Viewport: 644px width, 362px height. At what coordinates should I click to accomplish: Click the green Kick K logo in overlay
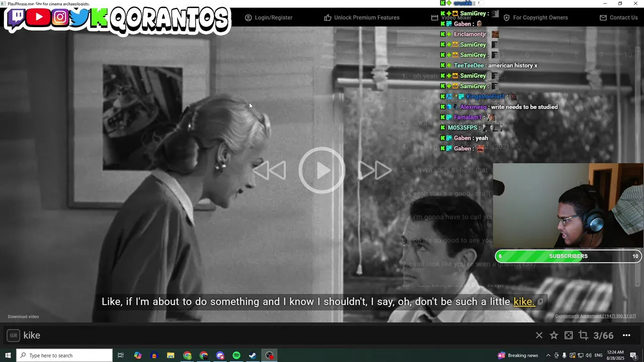point(100,18)
